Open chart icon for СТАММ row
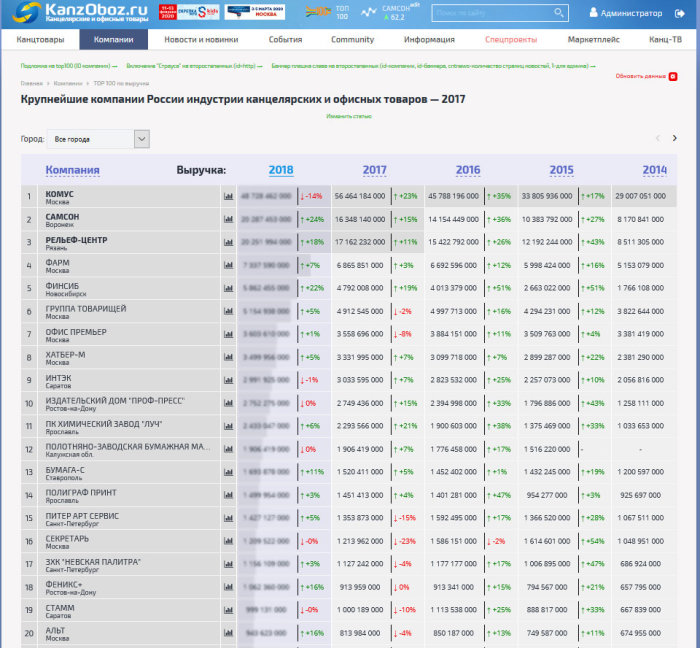The height and width of the screenshot is (648, 700). (x=228, y=610)
